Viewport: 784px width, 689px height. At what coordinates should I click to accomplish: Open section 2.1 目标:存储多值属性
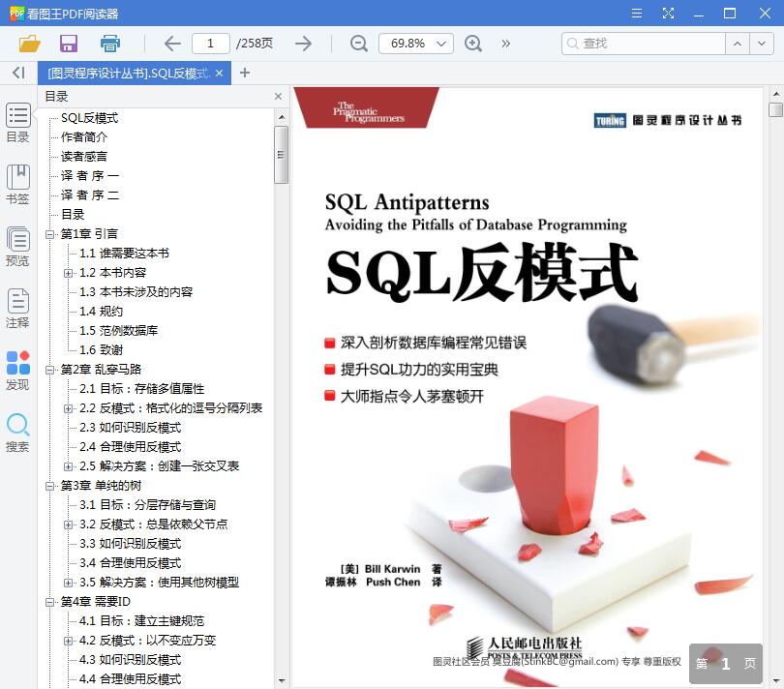click(x=142, y=389)
